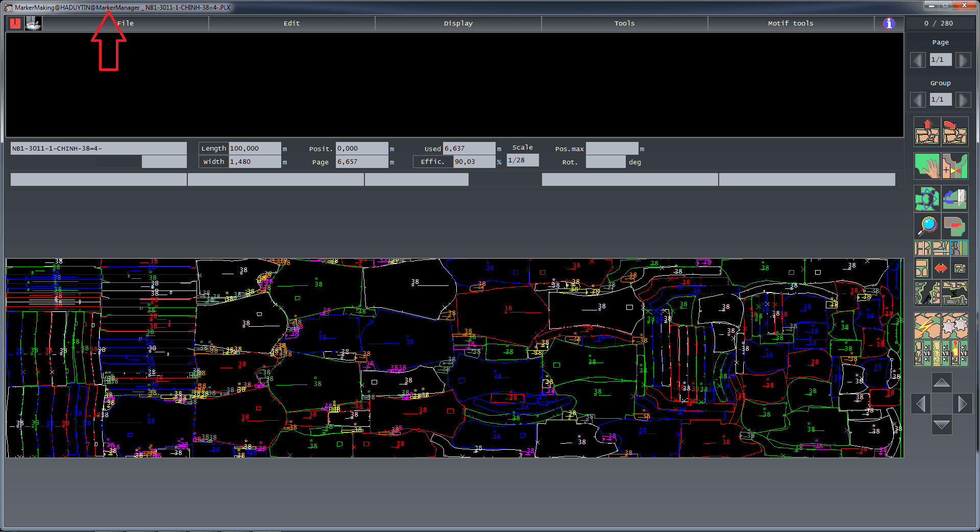Go to previous page using left arrow
980x532 pixels.
pyautogui.click(x=918, y=60)
